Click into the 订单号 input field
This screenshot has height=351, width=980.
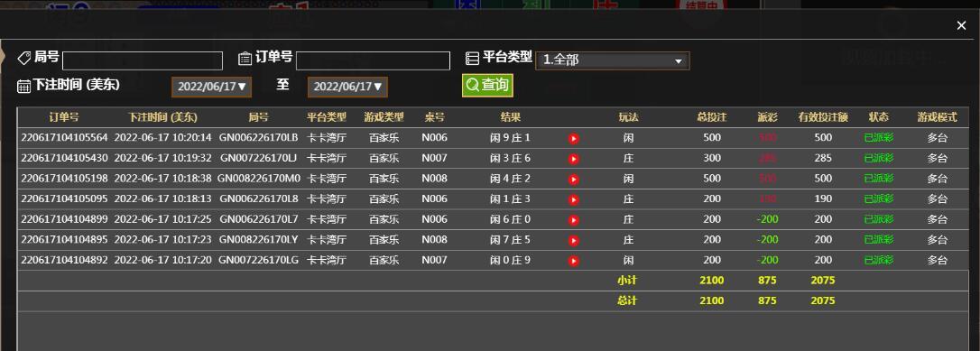coord(373,60)
